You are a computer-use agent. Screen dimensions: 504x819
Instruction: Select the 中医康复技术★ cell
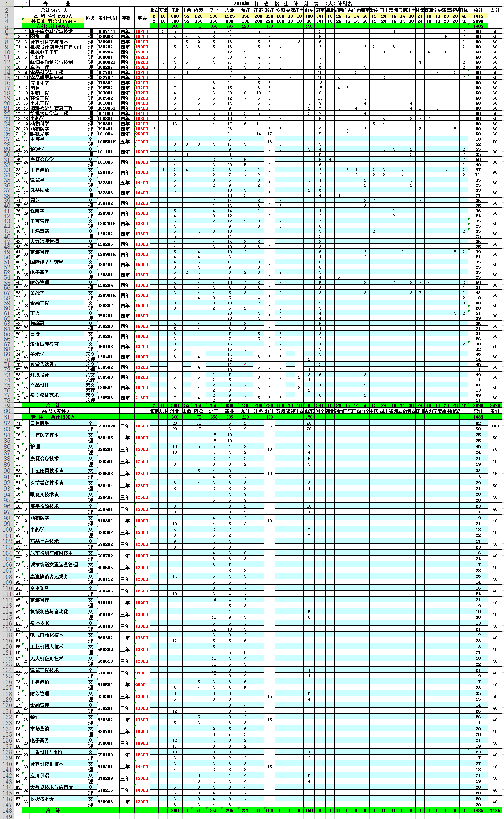pyautogui.click(x=57, y=471)
